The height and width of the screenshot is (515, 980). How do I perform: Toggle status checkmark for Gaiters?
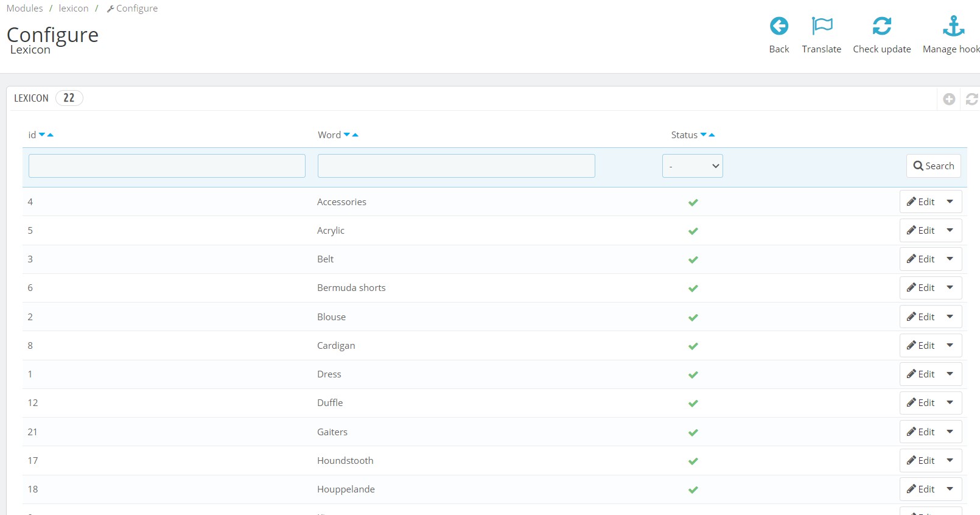pyautogui.click(x=693, y=432)
